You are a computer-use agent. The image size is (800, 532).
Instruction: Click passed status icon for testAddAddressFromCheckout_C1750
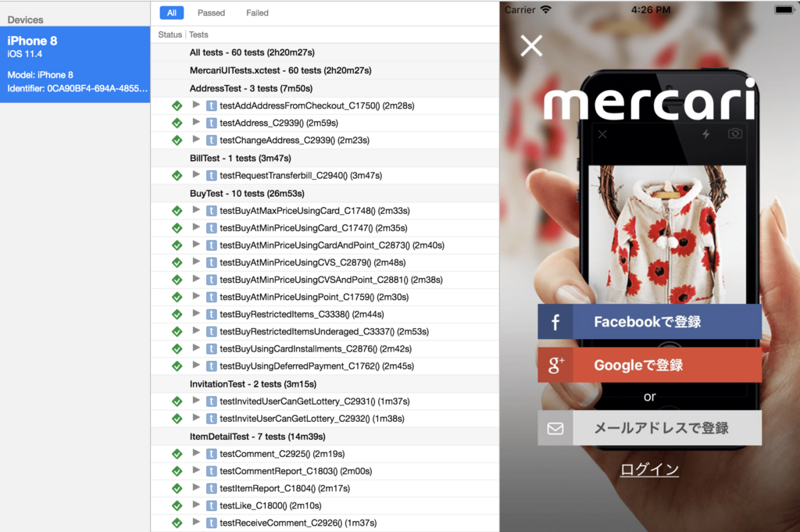(177, 105)
